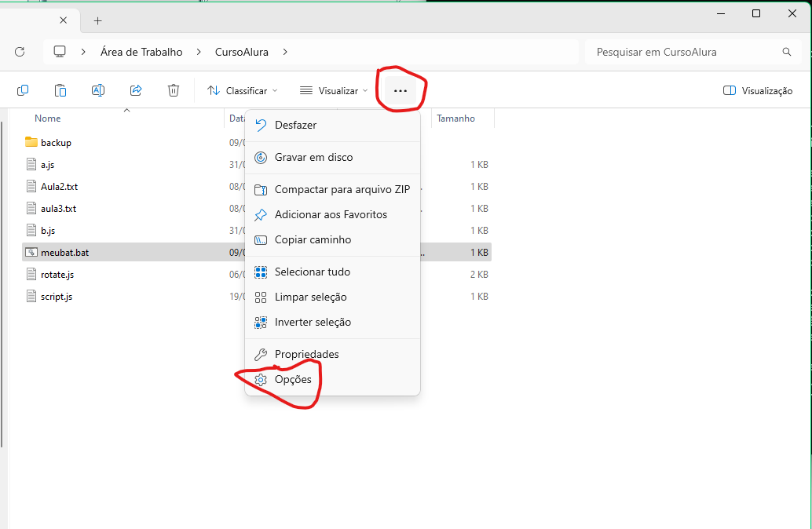The width and height of the screenshot is (812, 529).
Task: Open the three-dots See more menu
Action: [x=401, y=90]
